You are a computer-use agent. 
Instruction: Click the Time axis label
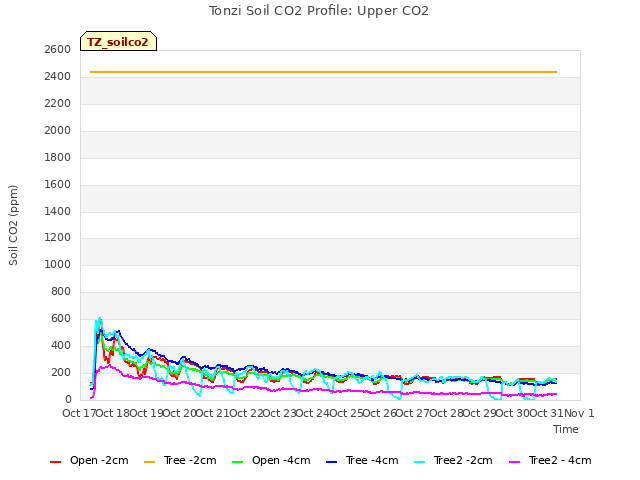(566, 429)
